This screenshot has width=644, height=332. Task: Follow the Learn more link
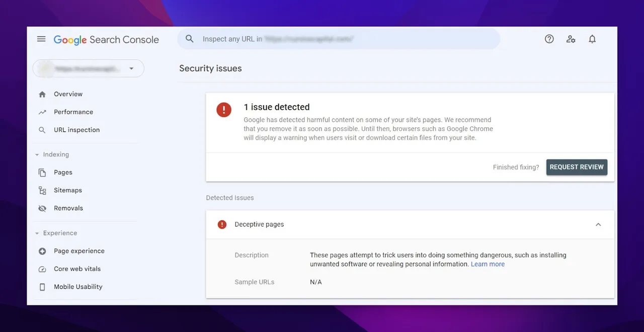pos(488,264)
